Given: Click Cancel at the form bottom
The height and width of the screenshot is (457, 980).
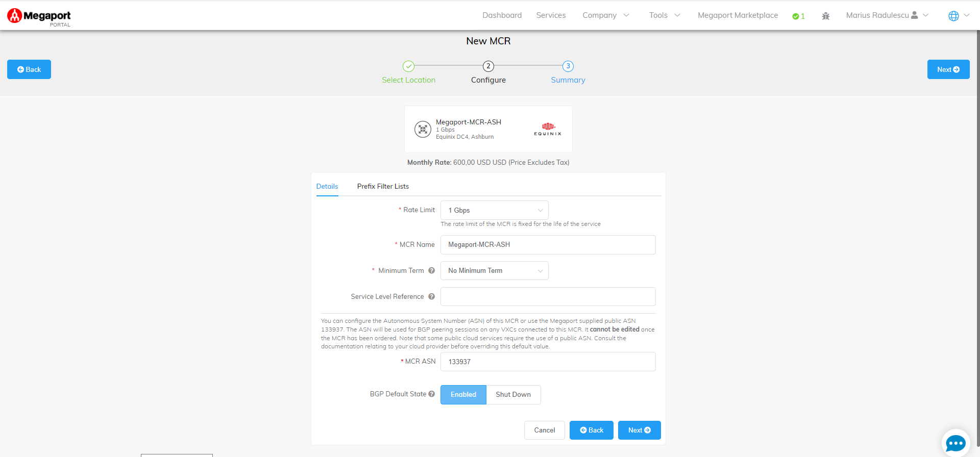Looking at the screenshot, I should click(545, 430).
